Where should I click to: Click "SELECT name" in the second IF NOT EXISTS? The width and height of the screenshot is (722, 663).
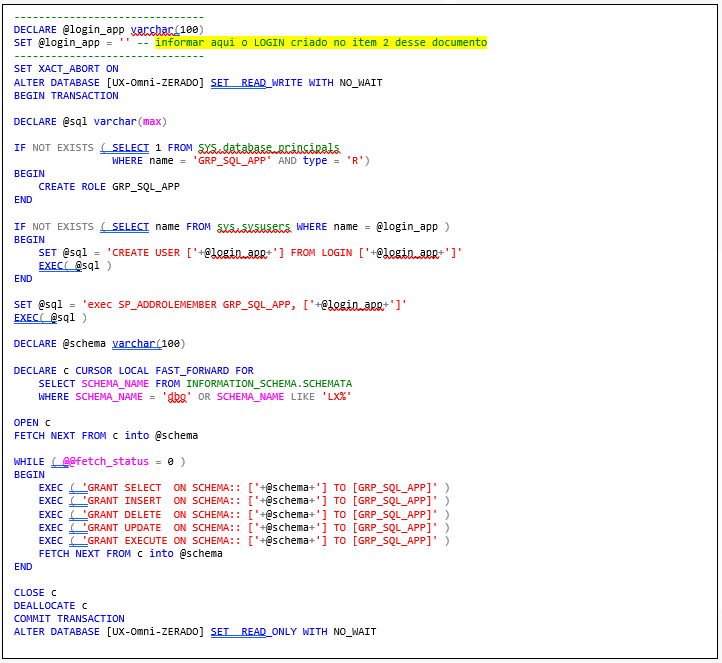point(146,227)
